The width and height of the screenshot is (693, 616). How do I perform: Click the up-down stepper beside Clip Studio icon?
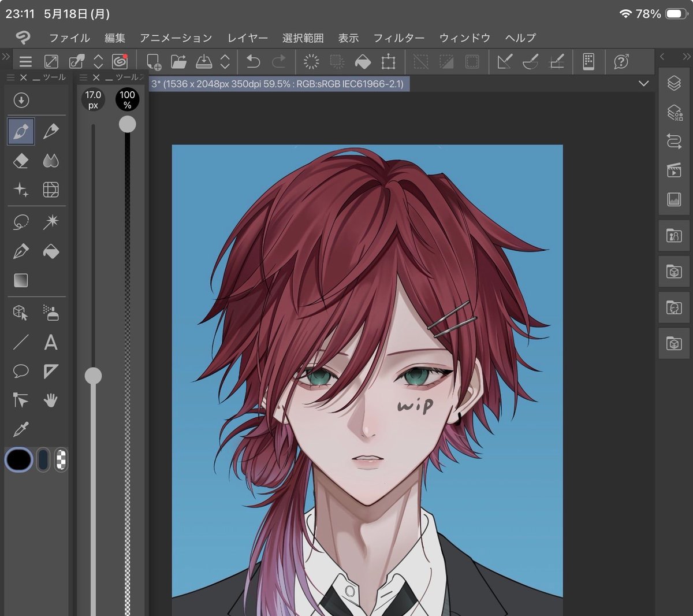pyautogui.click(x=98, y=61)
